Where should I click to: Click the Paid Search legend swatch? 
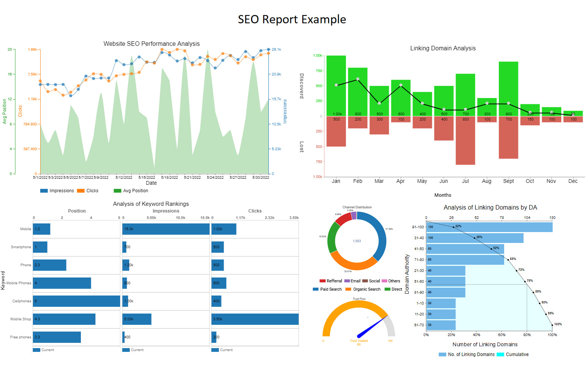(x=316, y=290)
